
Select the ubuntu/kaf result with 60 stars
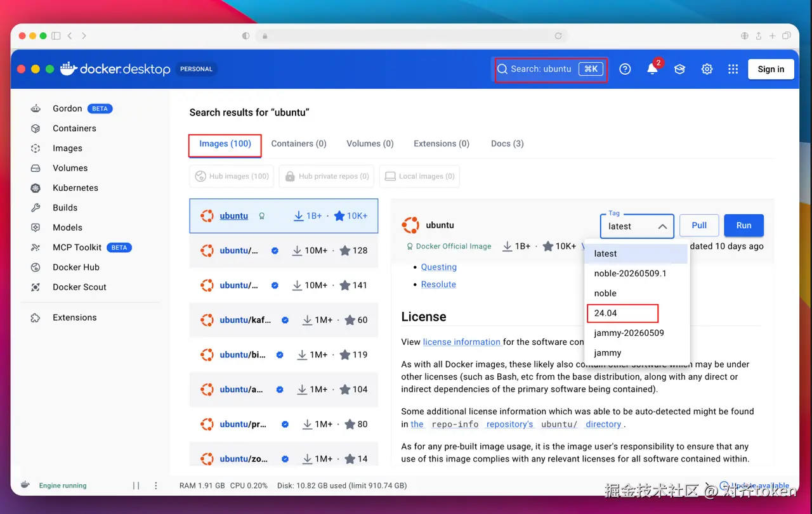284,320
